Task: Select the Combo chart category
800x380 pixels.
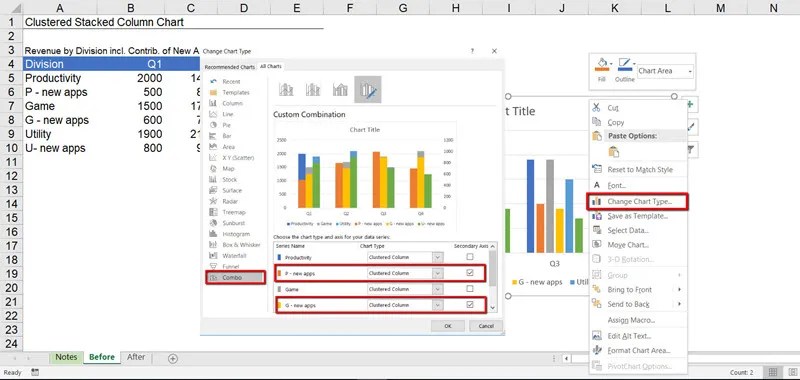Action: click(x=236, y=277)
